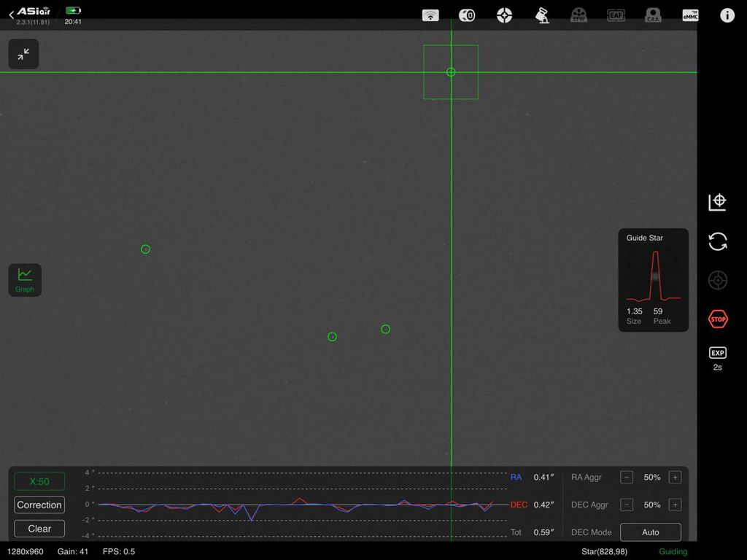Open the info icon

(x=727, y=15)
